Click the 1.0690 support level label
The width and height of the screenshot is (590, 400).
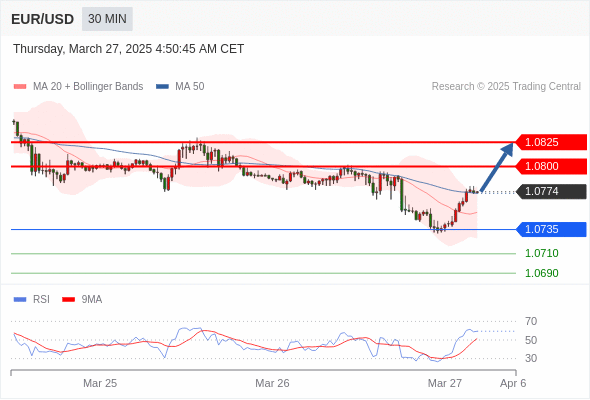point(541,273)
